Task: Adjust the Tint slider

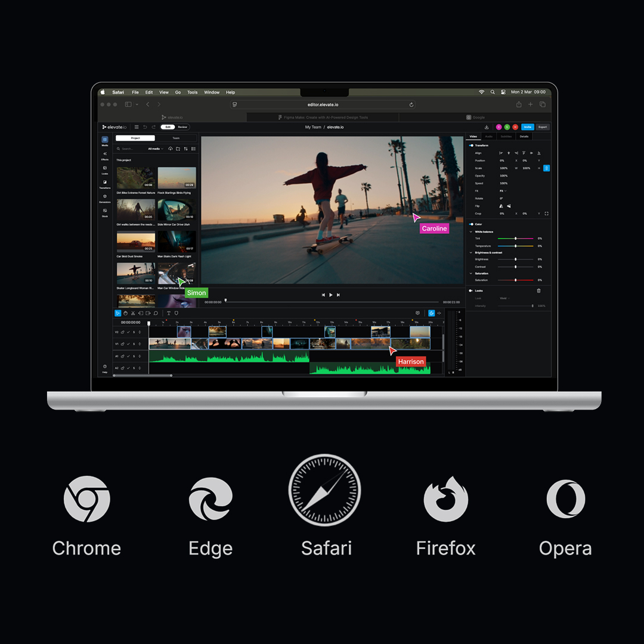Action: (x=515, y=238)
